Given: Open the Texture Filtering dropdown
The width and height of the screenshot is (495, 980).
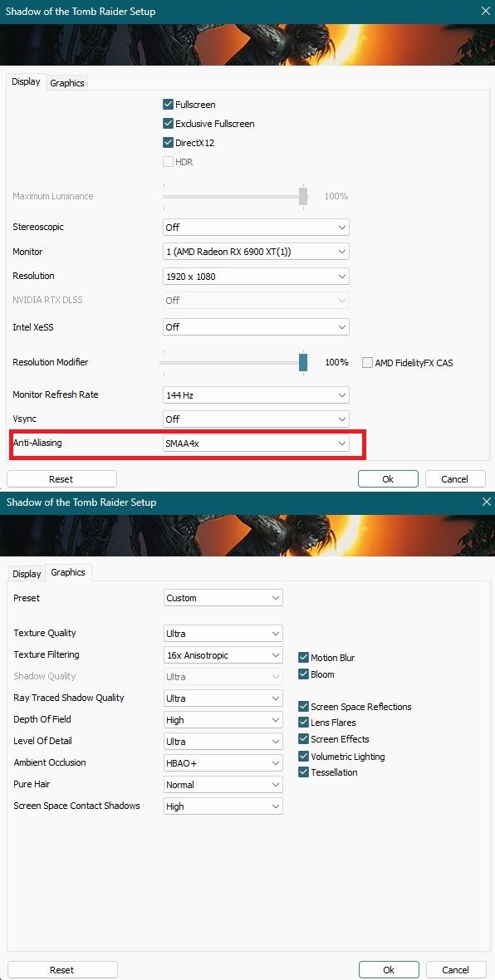Looking at the screenshot, I should tap(223, 655).
